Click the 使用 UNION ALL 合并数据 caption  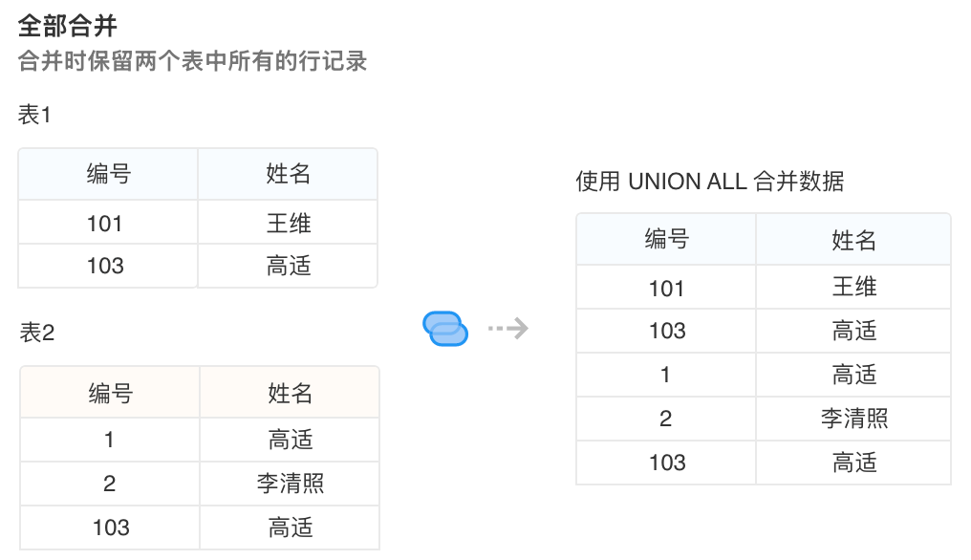pos(709,182)
